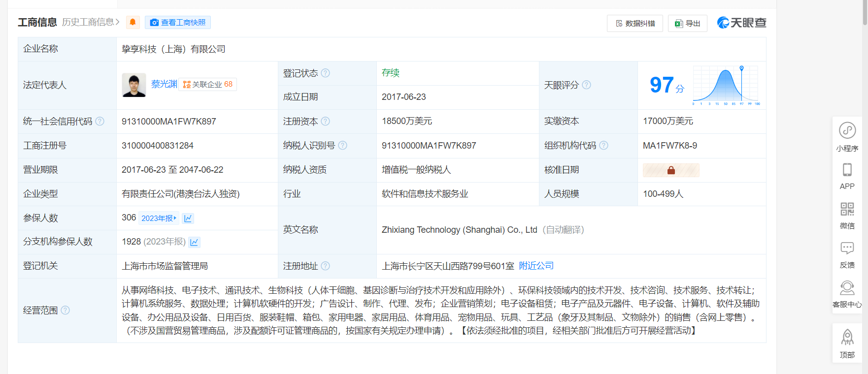Click the 天眼查 logo
Image resolution: width=868 pixels, height=374 pixels.
[741, 23]
